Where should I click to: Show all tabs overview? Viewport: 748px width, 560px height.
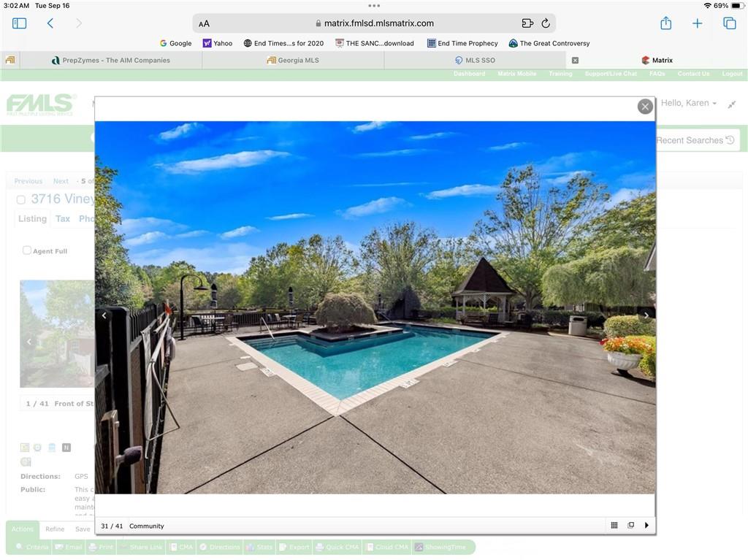click(729, 23)
